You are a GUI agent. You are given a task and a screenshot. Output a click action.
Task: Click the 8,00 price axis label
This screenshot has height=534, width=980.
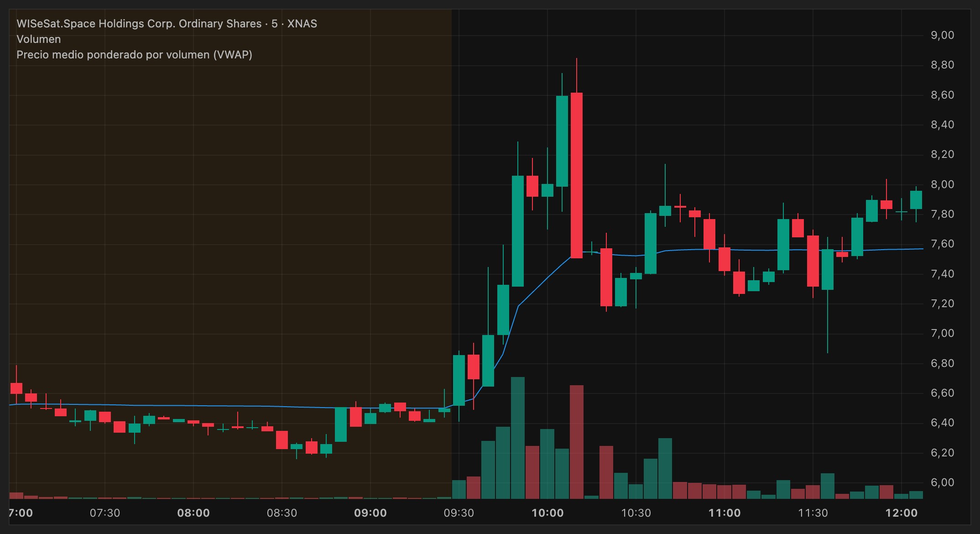(942, 184)
